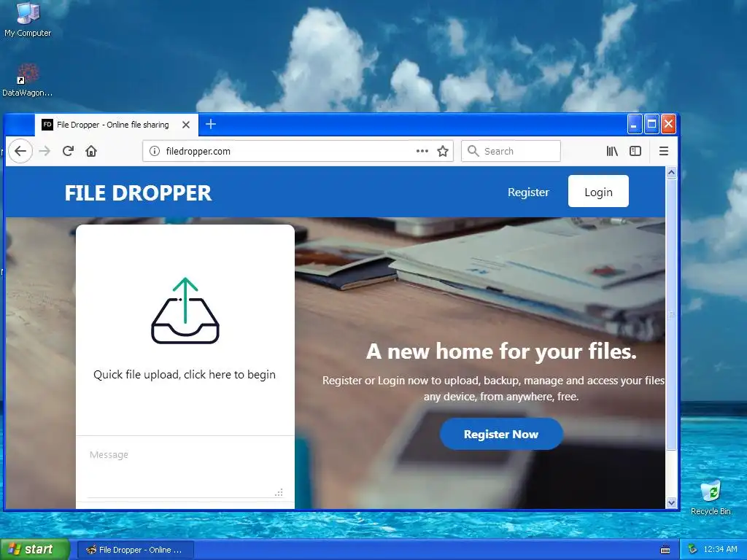Open the Firefox hamburger menu
The height and width of the screenshot is (560, 747).
pyautogui.click(x=663, y=151)
